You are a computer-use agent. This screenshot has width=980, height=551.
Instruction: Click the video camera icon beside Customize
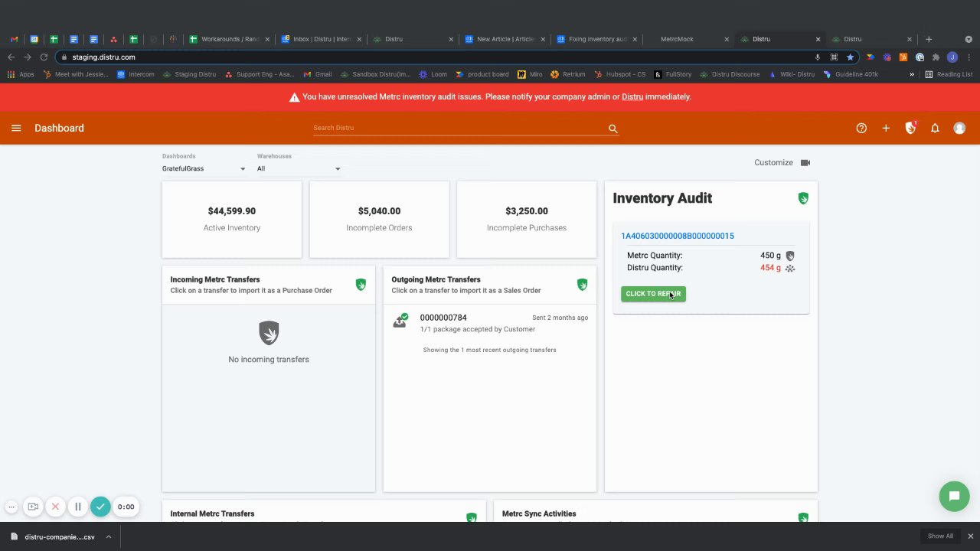click(805, 162)
